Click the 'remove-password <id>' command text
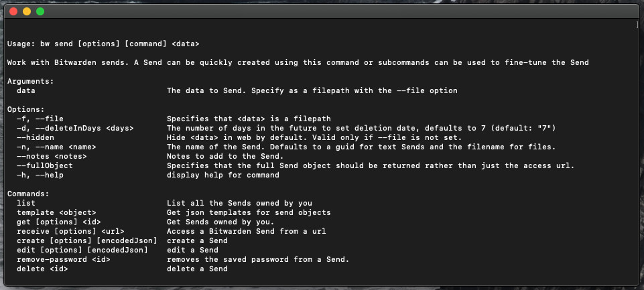The image size is (644, 290). click(64, 259)
